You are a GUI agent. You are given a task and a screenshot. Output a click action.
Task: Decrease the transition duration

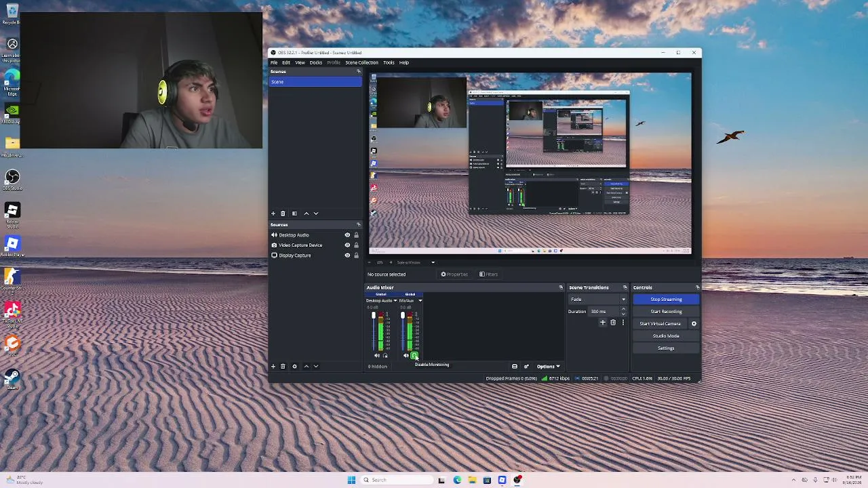pos(623,314)
